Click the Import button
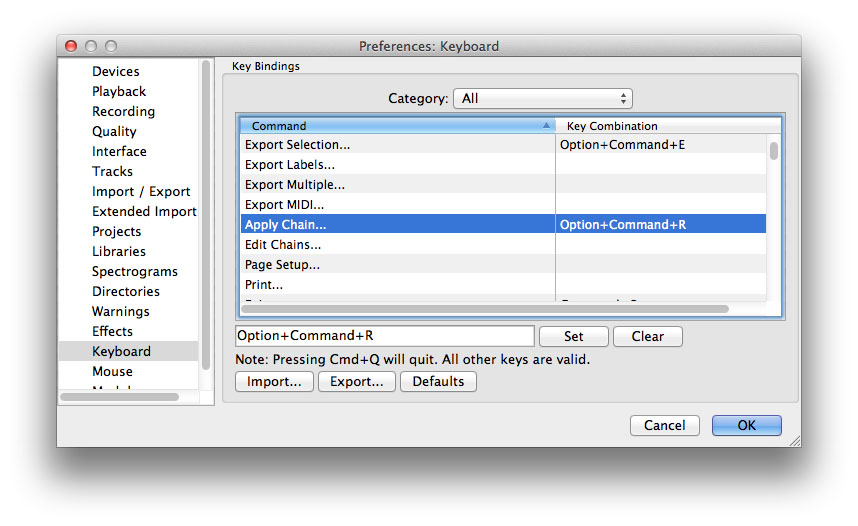Viewport: 858px width, 526px height. (274, 381)
